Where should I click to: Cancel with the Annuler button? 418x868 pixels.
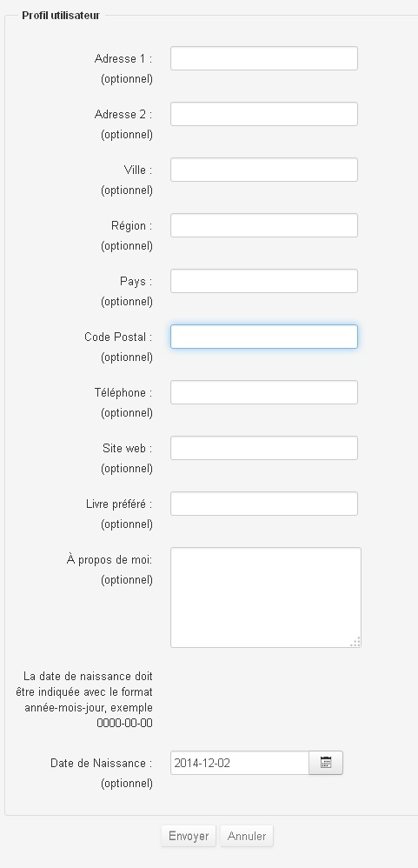click(x=247, y=836)
